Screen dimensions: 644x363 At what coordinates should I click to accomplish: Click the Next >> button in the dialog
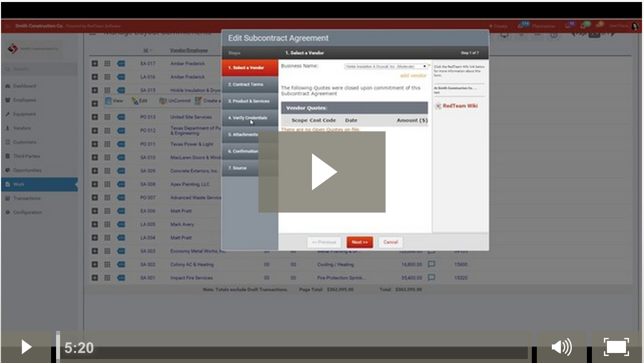(x=360, y=242)
